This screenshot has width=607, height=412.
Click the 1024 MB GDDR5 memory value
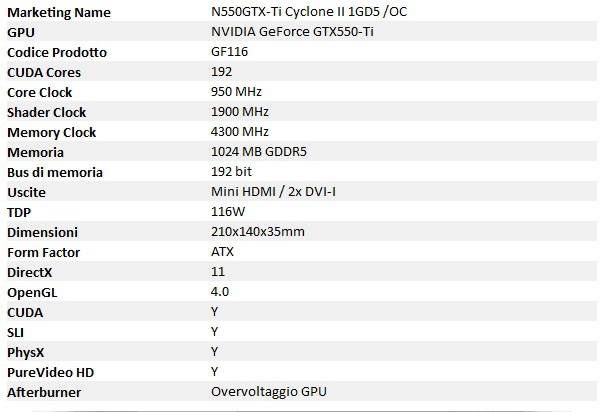point(259,151)
